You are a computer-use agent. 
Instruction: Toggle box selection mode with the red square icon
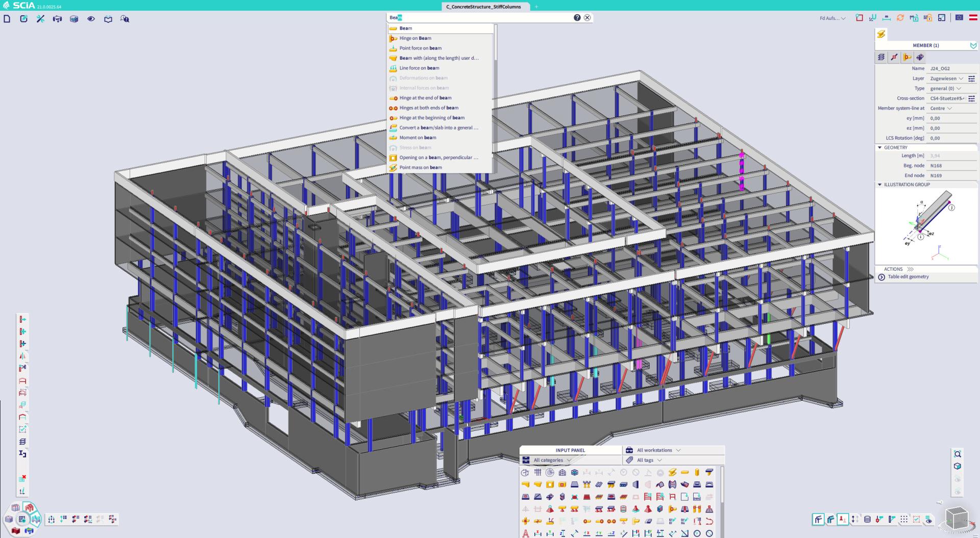(860, 18)
